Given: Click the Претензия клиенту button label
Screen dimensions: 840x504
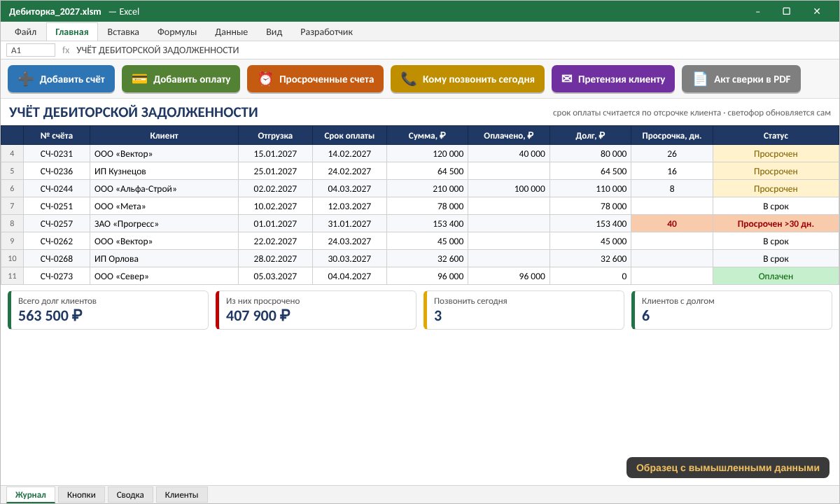Looking at the screenshot, I should pos(622,79).
